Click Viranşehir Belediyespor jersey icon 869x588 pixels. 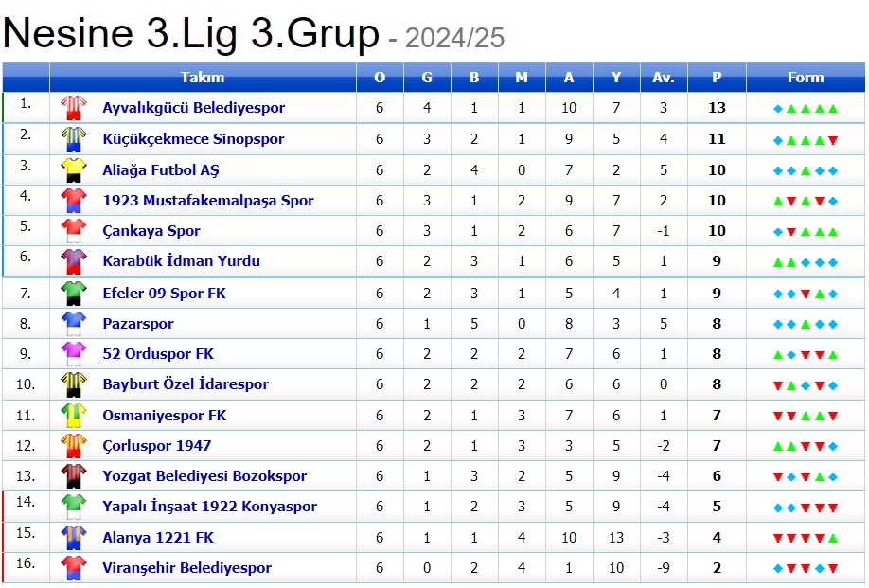click(x=73, y=568)
